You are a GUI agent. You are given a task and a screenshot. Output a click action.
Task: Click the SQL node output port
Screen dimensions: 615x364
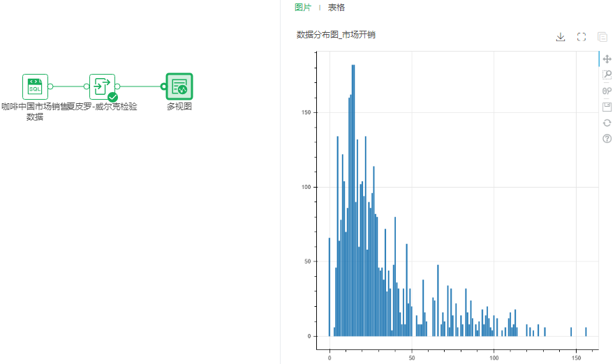click(51, 86)
